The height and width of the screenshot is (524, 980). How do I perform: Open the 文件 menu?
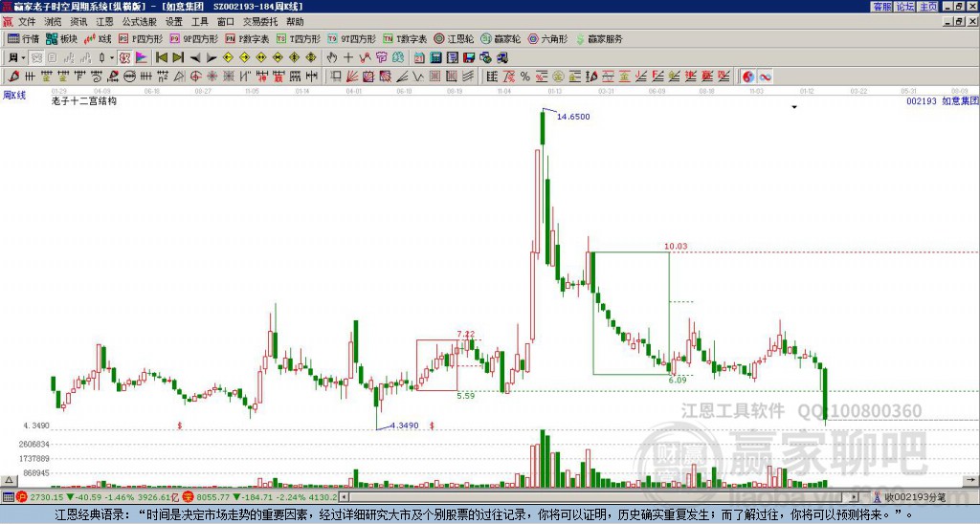27,22
